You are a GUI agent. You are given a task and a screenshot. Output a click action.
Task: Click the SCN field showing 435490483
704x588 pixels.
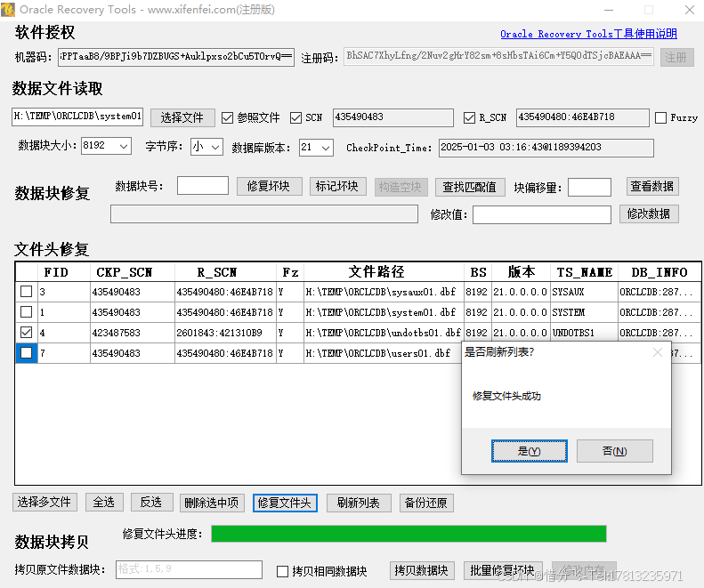coord(392,117)
